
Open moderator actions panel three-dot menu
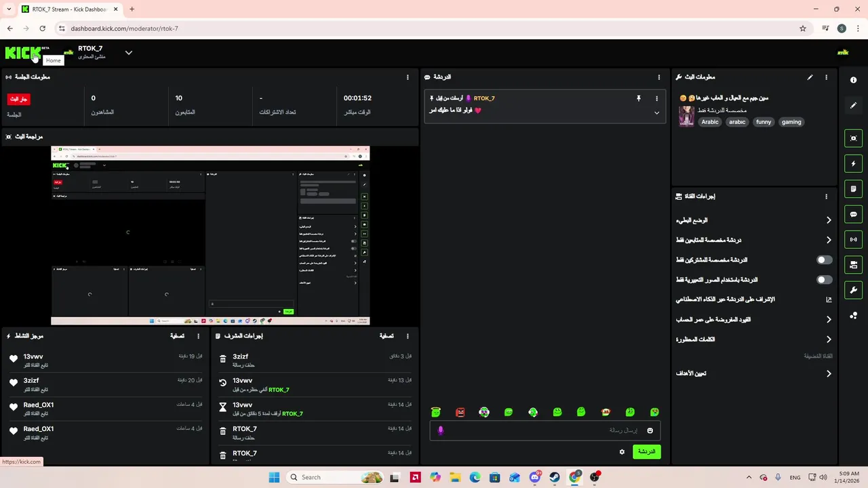[408, 336]
